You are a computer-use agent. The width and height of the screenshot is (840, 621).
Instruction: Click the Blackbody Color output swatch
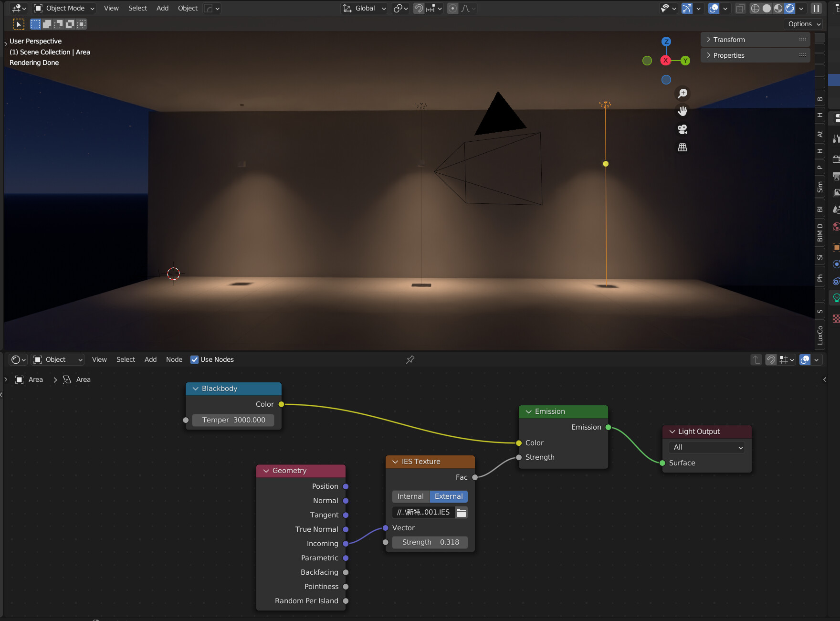click(282, 404)
